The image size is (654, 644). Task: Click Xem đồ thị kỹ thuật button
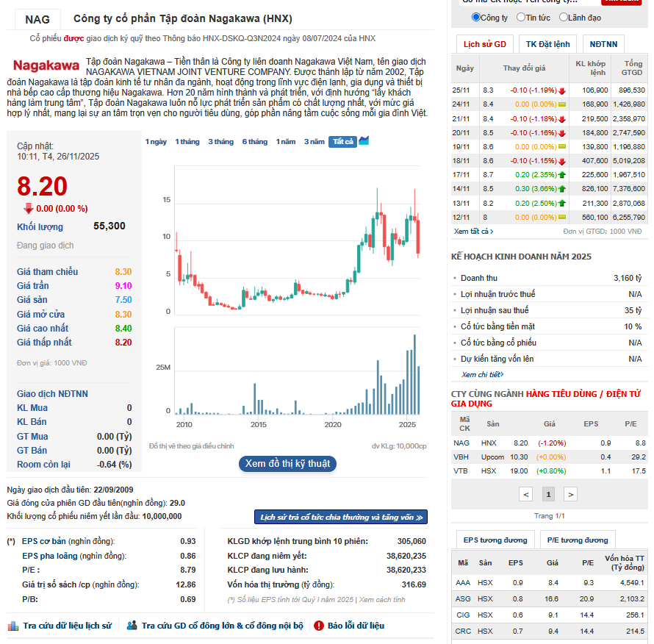click(287, 464)
